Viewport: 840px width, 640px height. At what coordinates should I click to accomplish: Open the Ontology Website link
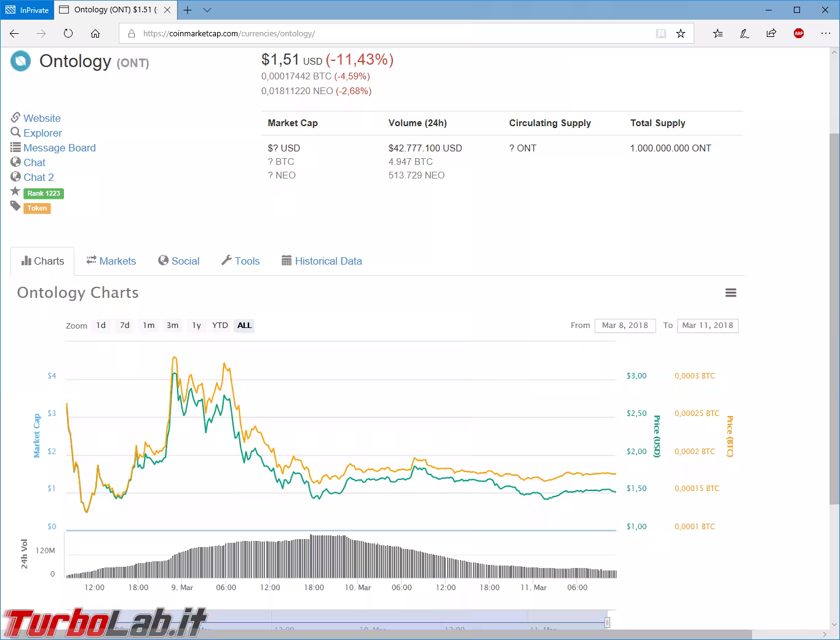[42, 118]
